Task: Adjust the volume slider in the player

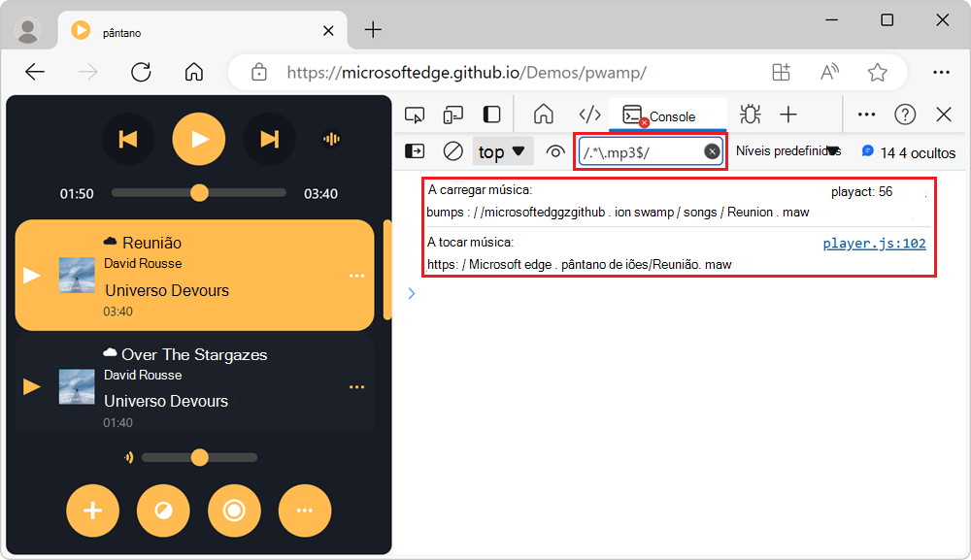Action: pos(199,456)
